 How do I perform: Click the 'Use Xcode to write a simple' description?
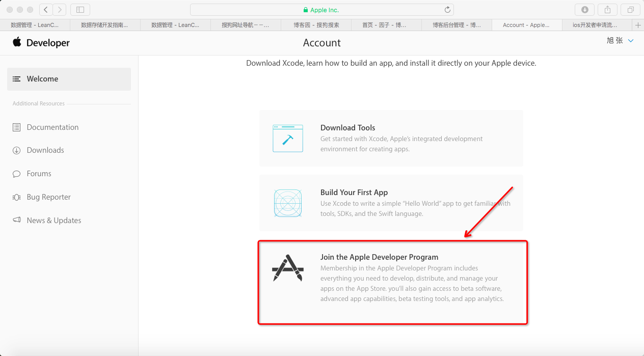(415, 208)
